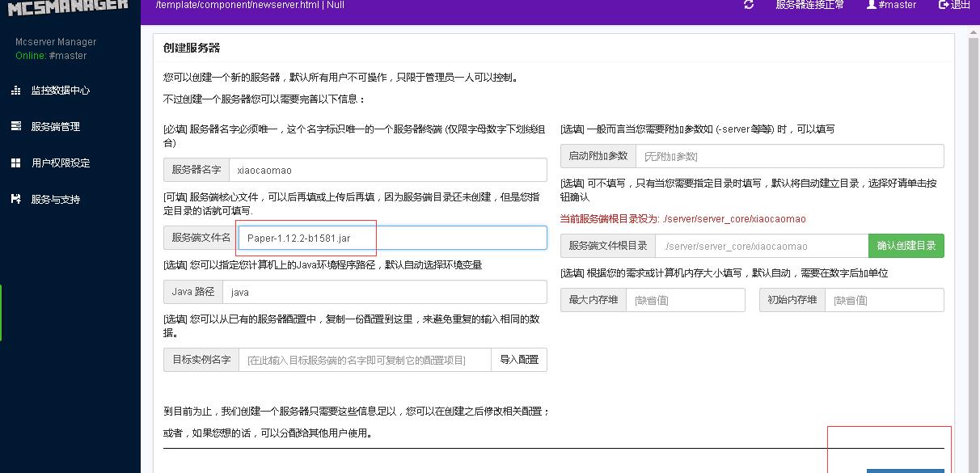The height and width of the screenshot is (473, 980).
Task: Click the 服务端文件名 input with Paper jar
Action: pos(393,238)
